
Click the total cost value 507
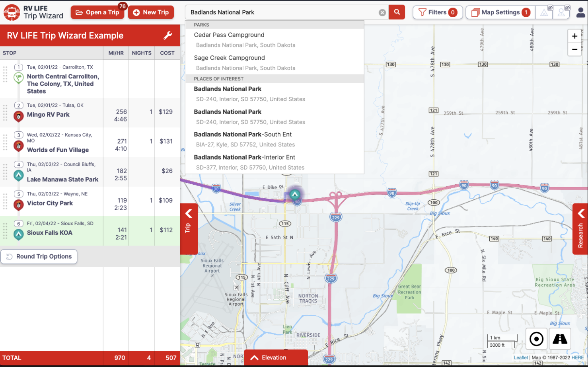(x=171, y=358)
